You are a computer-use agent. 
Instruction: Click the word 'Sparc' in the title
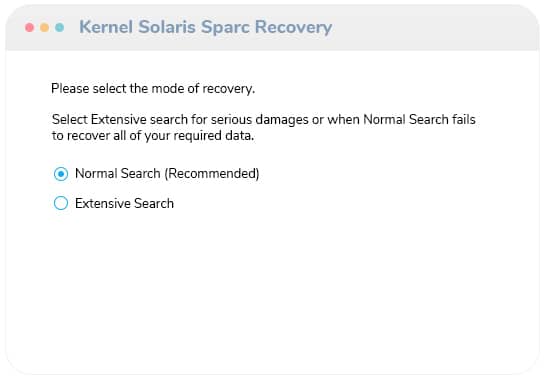pyautogui.click(x=225, y=28)
